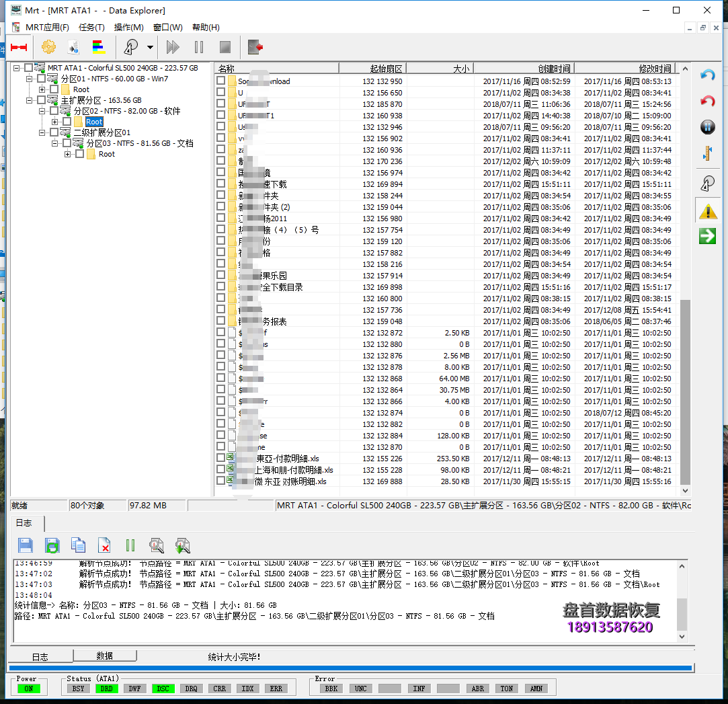Select the MRT ATA1 root drive checkbox
The image size is (728, 704).
(28, 68)
